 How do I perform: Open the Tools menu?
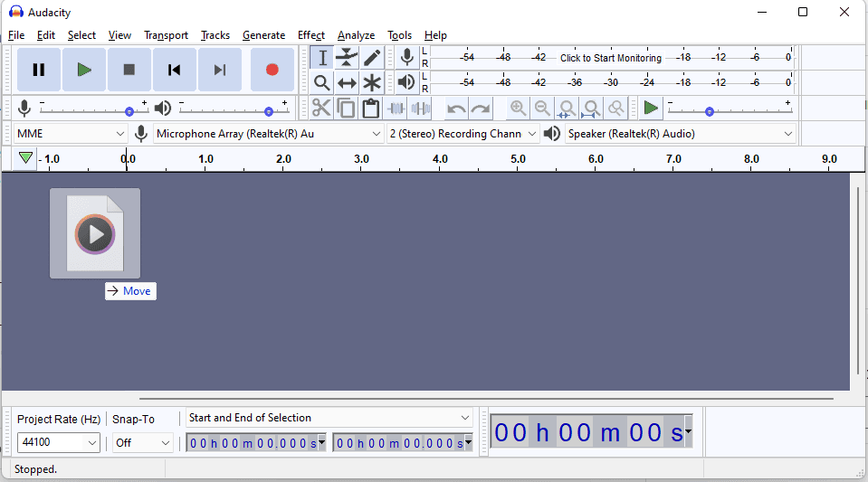pyautogui.click(x=400, y=35)
